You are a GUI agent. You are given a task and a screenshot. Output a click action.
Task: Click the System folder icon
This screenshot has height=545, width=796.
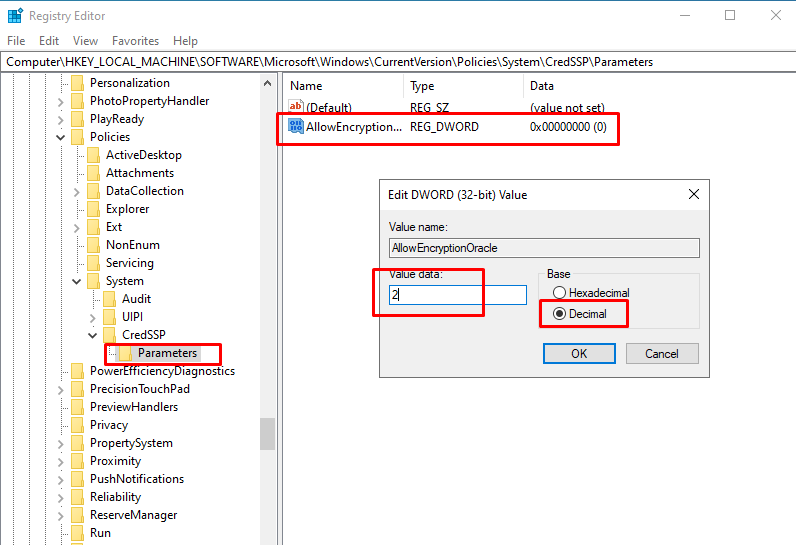[93, 281]
